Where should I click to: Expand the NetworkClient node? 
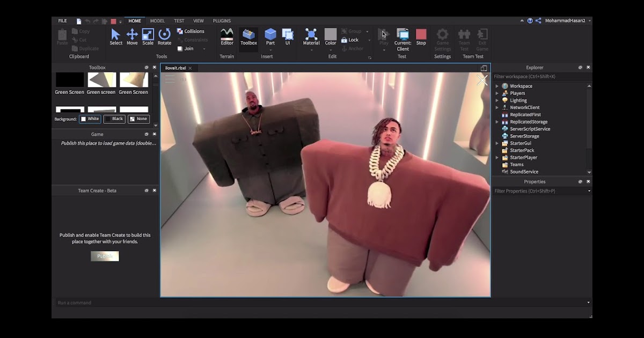[497, 107]
